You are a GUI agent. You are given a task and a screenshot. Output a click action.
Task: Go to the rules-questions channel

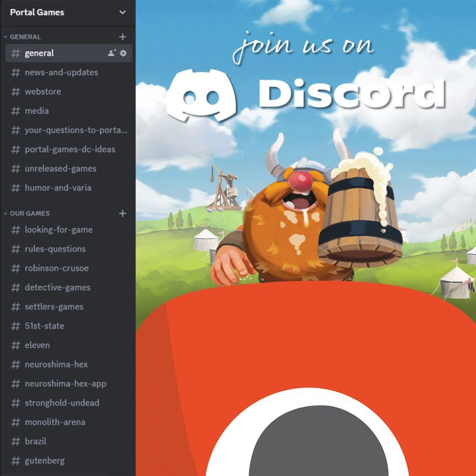coord(55,249)
